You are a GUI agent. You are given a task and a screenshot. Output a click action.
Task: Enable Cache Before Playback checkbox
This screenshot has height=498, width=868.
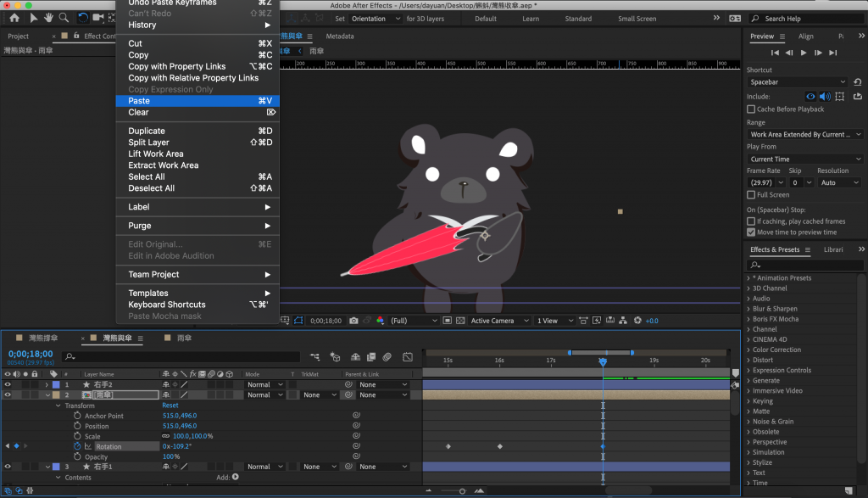coord(751,109)
